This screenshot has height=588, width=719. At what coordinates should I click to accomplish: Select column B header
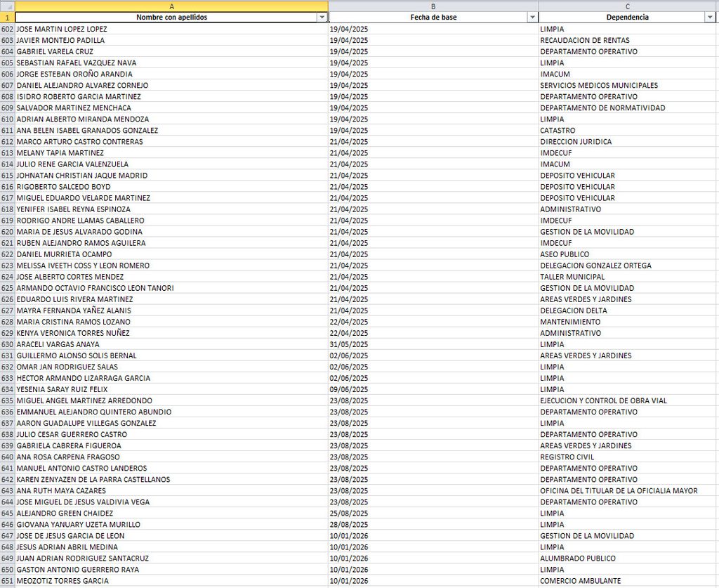coord(433,6)
